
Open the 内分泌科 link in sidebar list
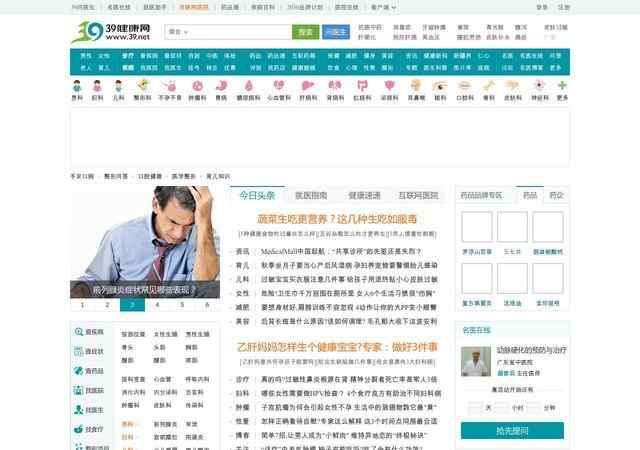pos(165,392)
